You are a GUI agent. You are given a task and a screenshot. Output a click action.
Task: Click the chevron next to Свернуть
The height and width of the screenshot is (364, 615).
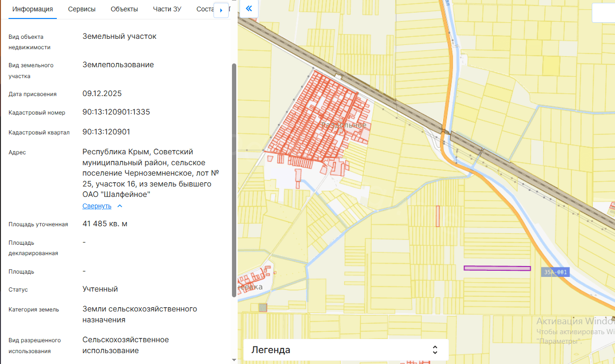point(120,206)
